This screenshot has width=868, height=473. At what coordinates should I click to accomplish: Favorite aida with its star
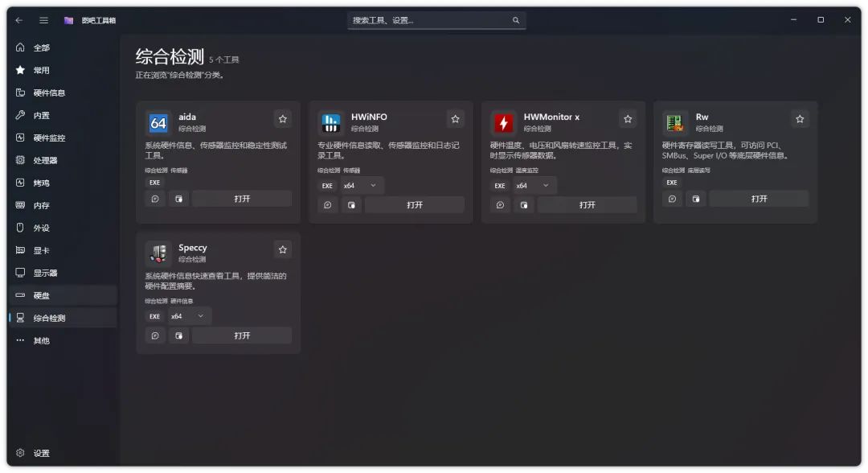click(283, 119)
